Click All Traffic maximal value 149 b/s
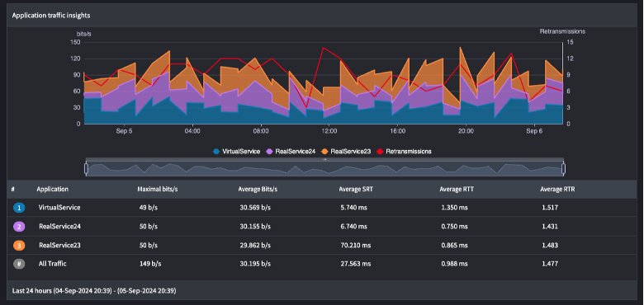Viewport: 644px width, 305px height. pos(150,264)
